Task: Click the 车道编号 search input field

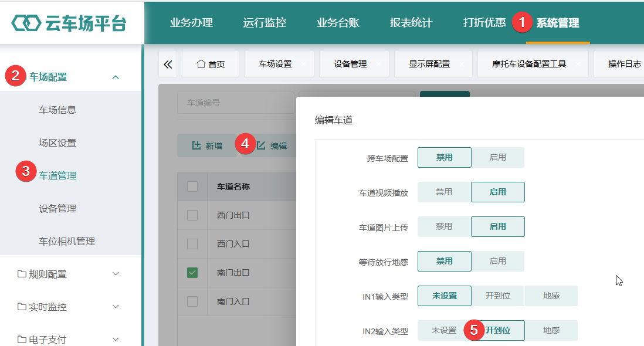Action: point(236,103)
